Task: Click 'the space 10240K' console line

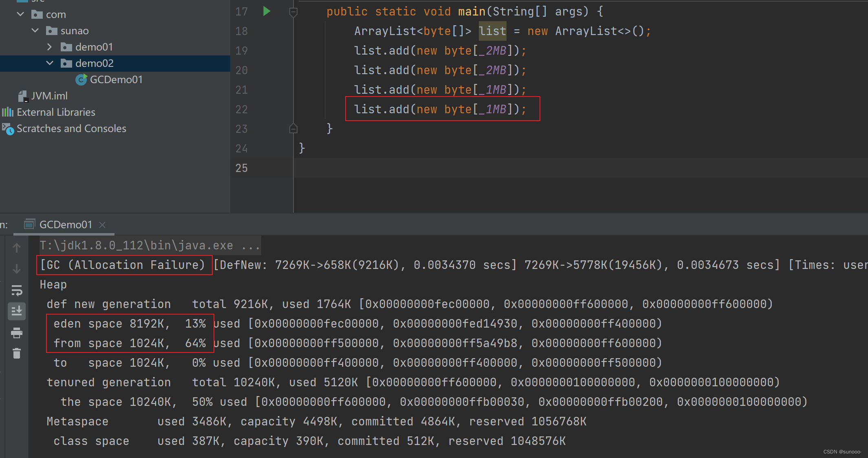Action: click(434, 402)
